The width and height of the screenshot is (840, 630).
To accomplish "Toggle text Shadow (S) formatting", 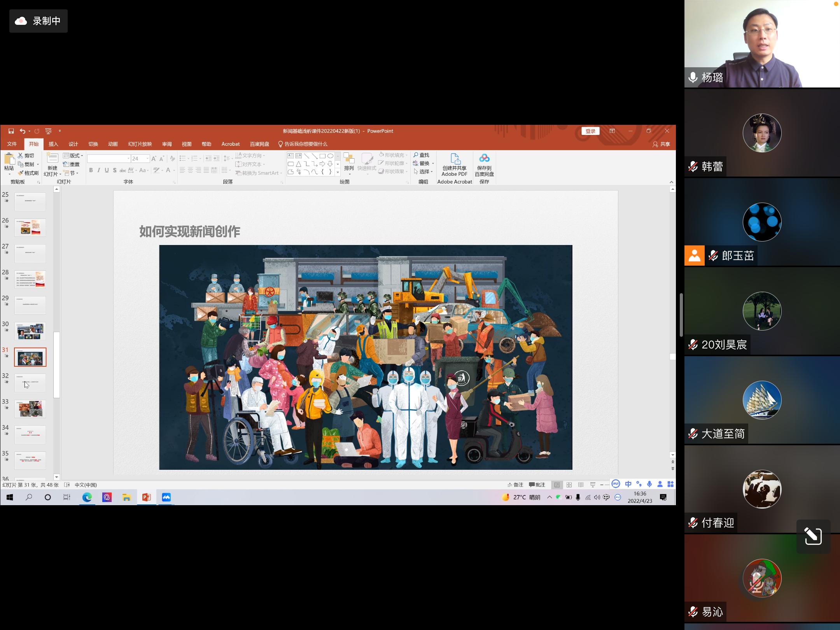I will 115,170.
